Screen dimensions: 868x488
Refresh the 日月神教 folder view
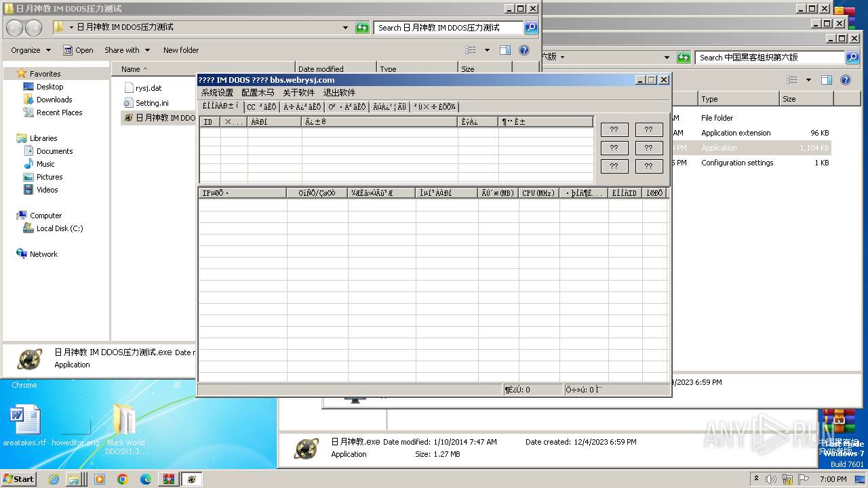[363, 28]
